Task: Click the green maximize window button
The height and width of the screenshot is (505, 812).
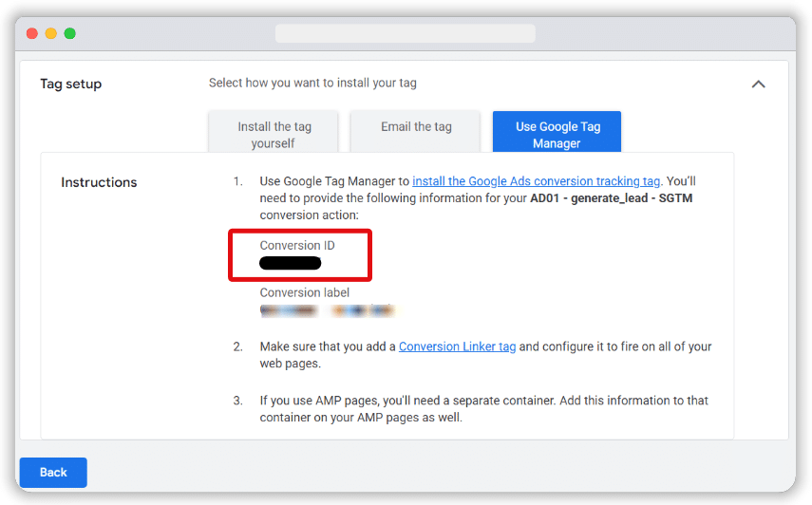Action: point(70,33)
